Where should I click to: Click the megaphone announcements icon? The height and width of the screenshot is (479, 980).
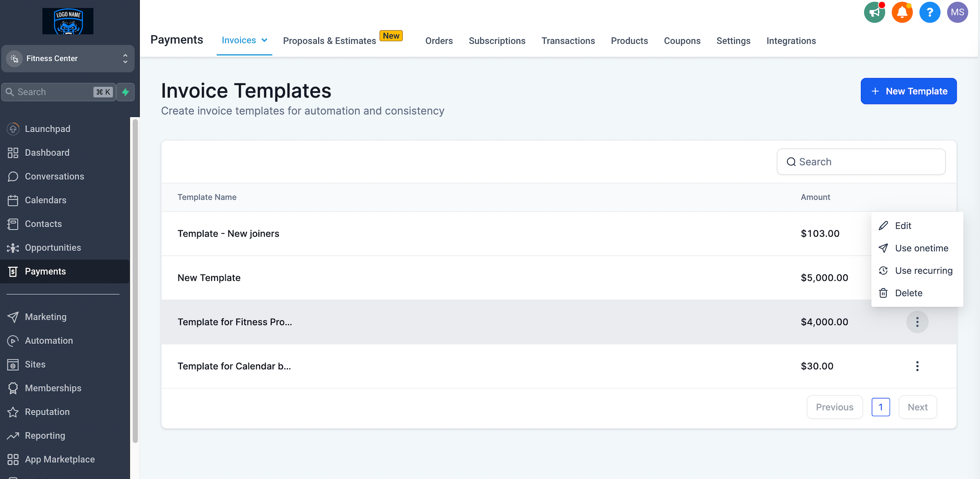click(874, 12)
